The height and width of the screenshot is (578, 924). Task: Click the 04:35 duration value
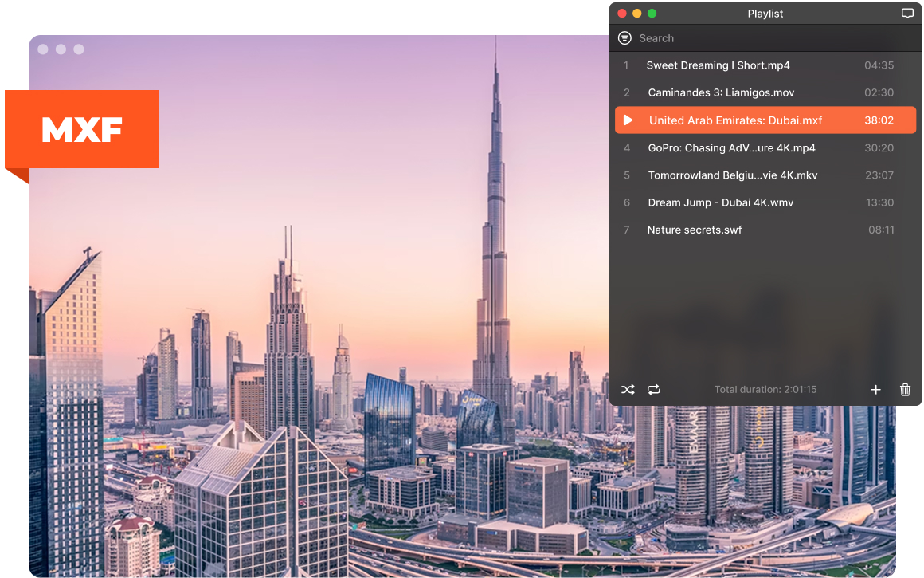[879, 65]
